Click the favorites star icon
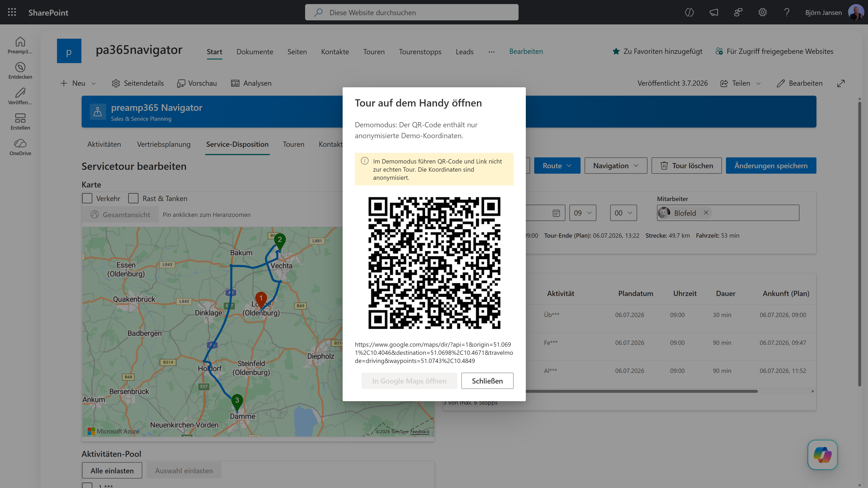The height and width of the screenshot is (488, 868). point(616,51)
